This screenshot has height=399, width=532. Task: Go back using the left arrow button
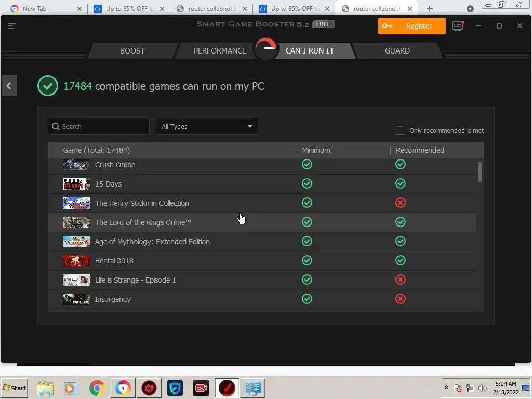[x=9, y=86]
